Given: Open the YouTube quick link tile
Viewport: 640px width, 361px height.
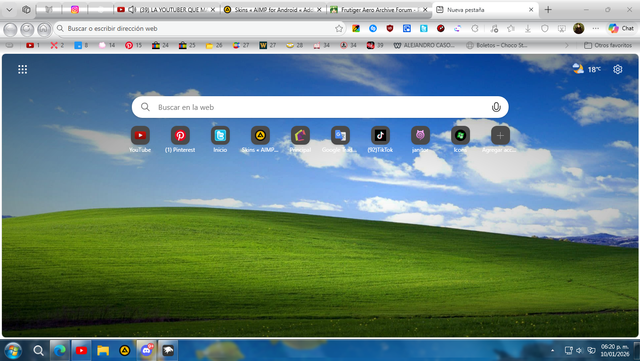Looking at the screenshot, I should tap(140, 136).
